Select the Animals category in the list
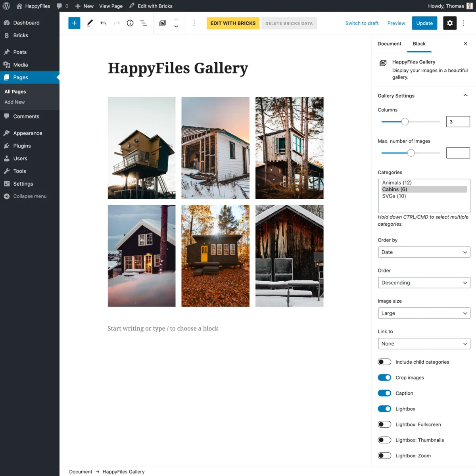Screen dimensions: 476x476 pos(397,182)
